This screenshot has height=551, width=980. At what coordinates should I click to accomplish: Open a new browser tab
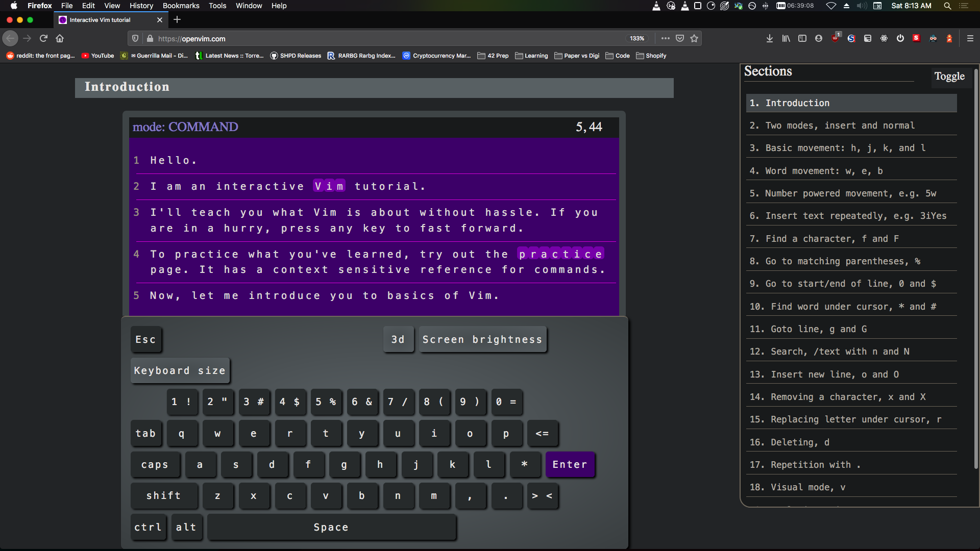[x=177, y=20]
